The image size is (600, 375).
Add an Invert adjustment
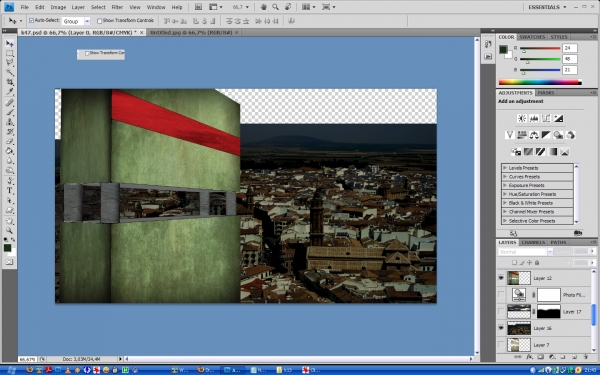[x=516, y=152]
